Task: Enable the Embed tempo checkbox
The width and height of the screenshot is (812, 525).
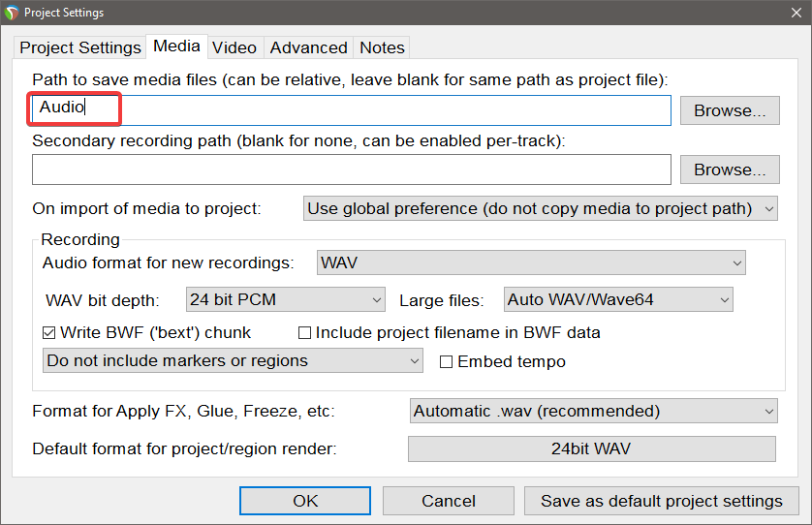Action: 447,361
